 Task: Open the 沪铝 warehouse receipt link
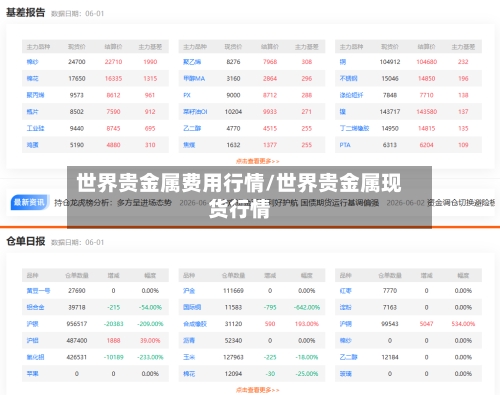pos(33,341)
